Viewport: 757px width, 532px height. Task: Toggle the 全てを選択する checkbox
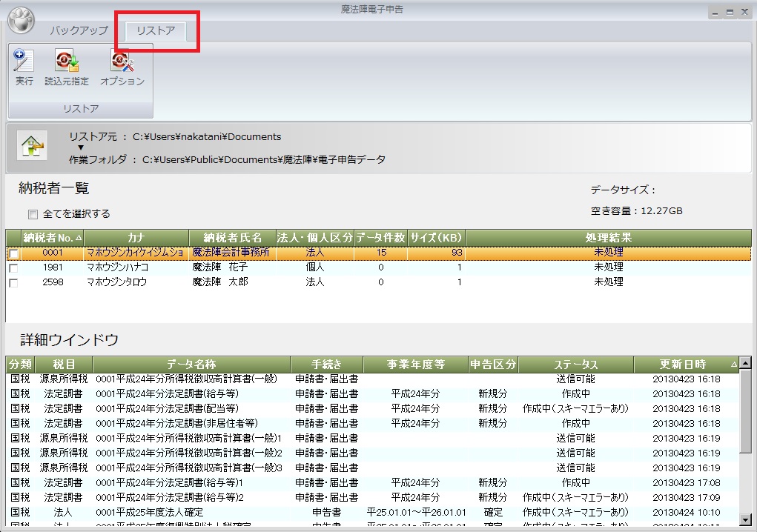point(33,214)
